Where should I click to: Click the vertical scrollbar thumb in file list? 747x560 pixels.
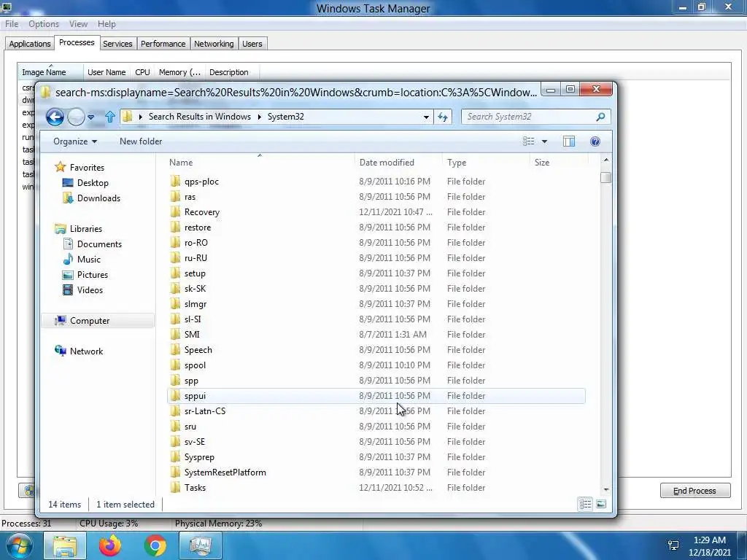point(605,178)
